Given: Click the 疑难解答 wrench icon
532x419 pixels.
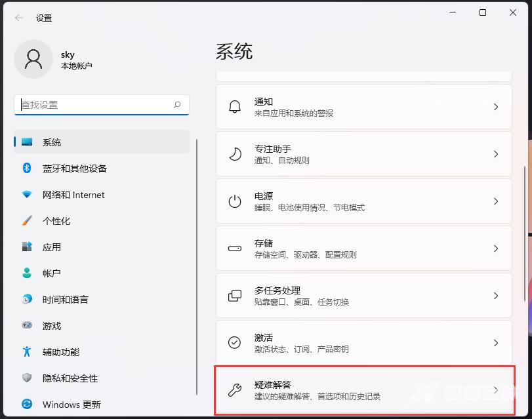Looking at the screenshot, I should click(x=236, y=390).
